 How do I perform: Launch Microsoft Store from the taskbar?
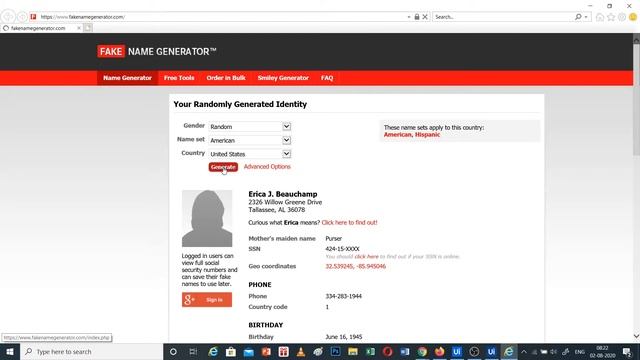coord(231,351)
